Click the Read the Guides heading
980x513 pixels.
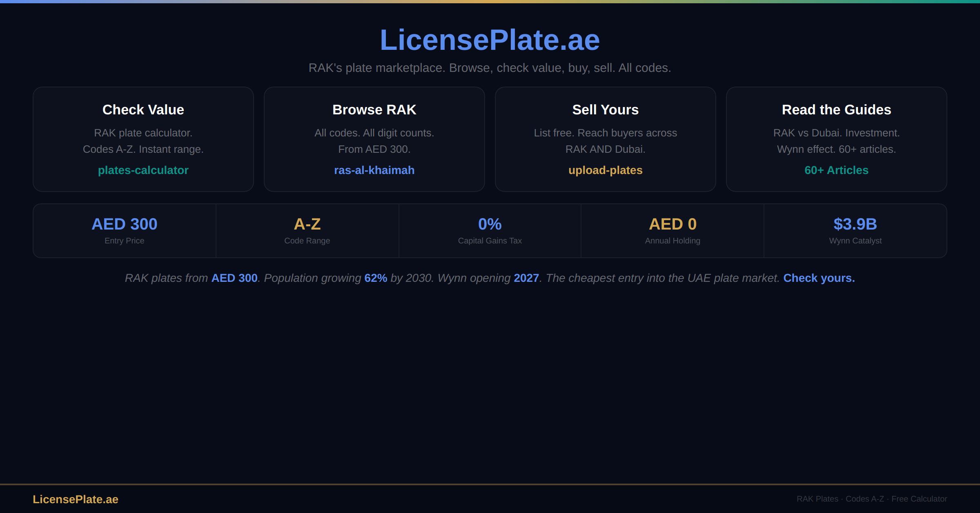point(836,110)
